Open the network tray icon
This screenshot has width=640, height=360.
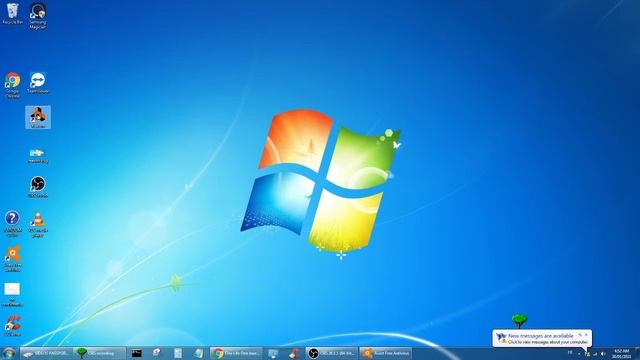[x=595, y=353]
